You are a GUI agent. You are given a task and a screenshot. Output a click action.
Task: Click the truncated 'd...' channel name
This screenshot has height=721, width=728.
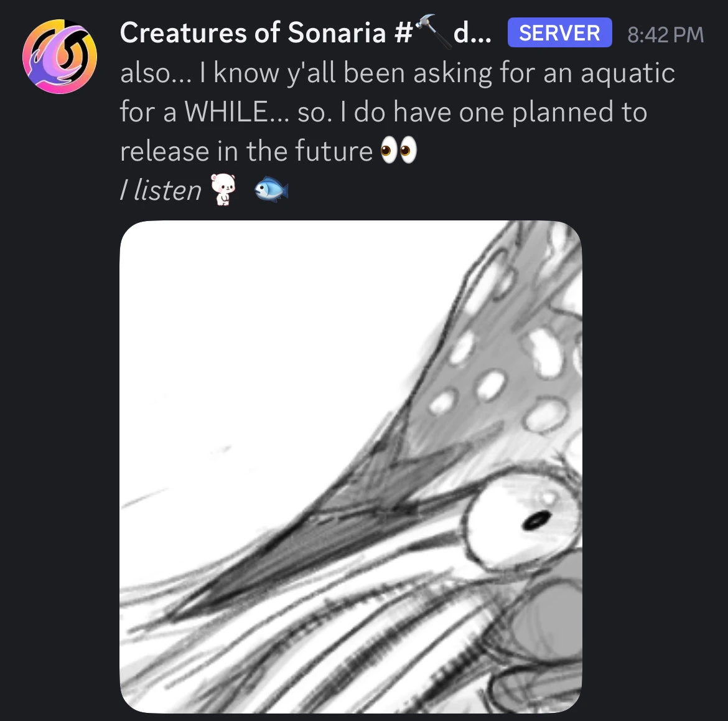(x=472, y=33)
